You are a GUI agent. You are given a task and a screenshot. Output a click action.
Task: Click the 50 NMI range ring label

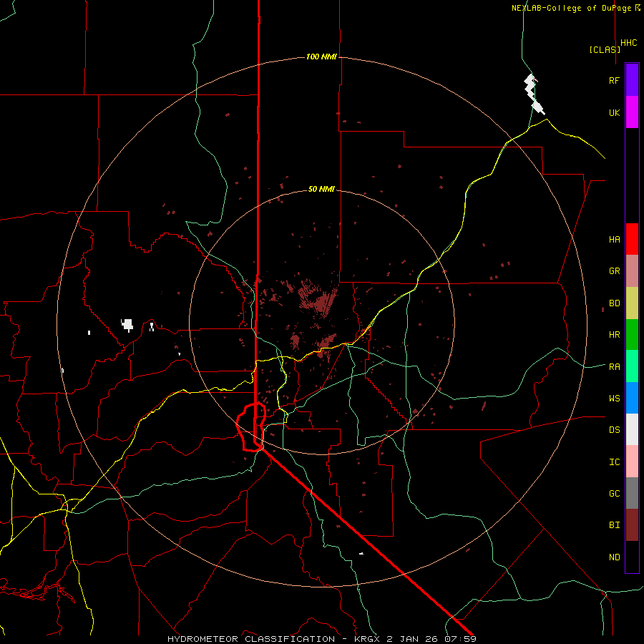point(321,189)
